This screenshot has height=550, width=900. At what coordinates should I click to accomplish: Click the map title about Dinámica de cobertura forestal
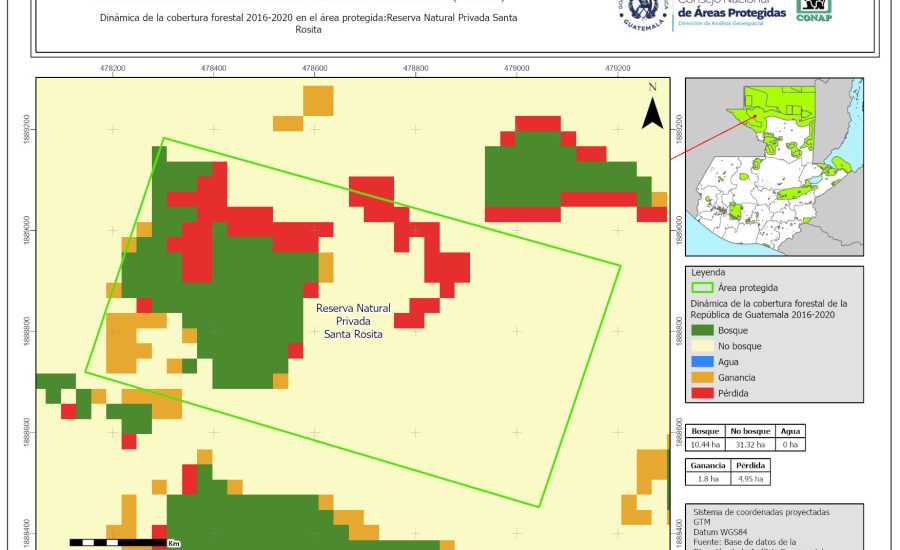[x=310, y=24]
